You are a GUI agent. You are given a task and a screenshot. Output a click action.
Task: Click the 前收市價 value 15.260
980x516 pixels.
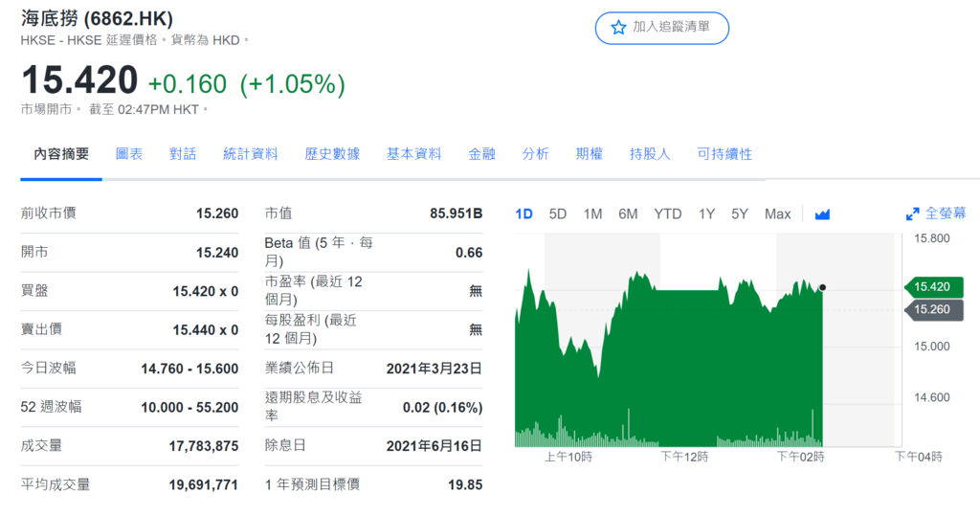click(x=217, y=213)
